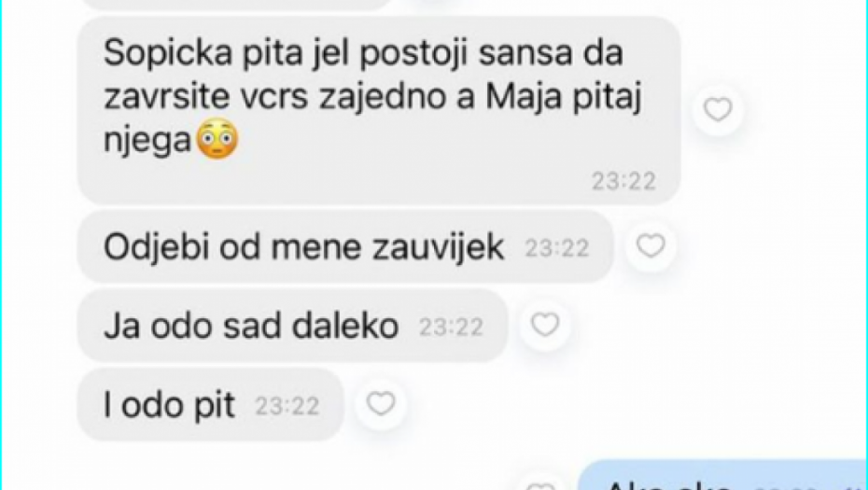This screenshot has width=868, height=490.
Task: Click 23:22 timestamp in the Sopicka message
Action: point(623,181)
